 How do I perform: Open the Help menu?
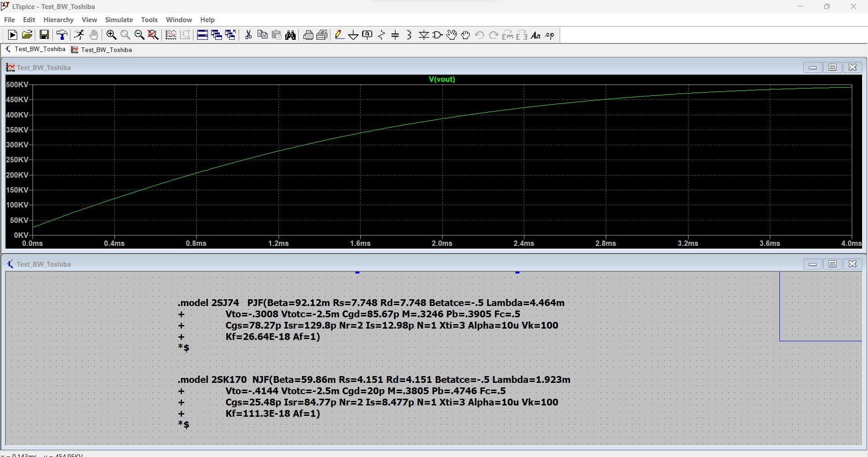coord(207,20)
